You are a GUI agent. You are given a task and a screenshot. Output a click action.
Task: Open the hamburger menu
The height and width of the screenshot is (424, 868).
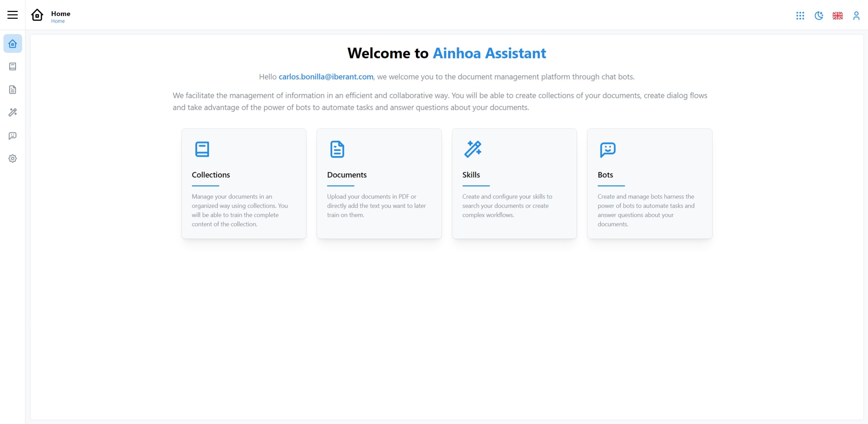click(13, 15)
